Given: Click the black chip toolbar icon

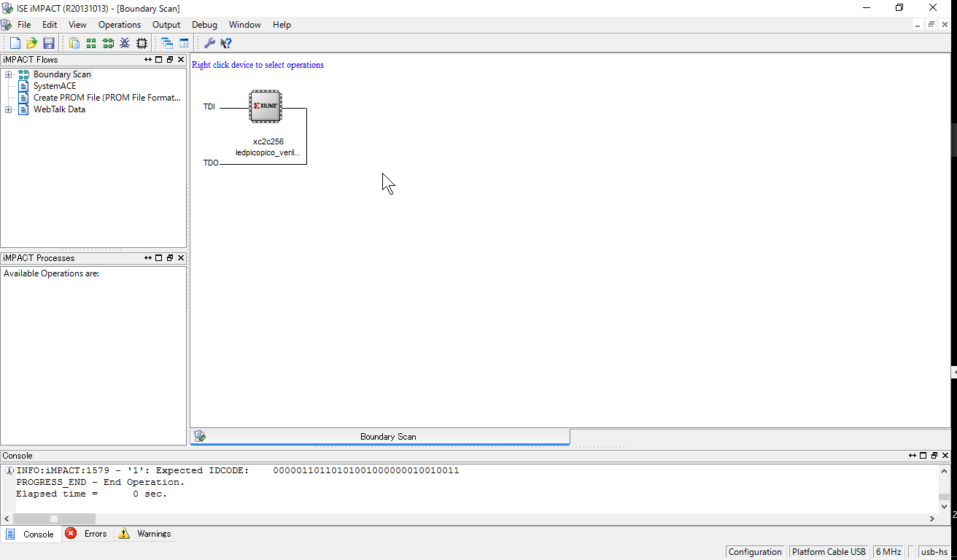Looking at the screenshot, I should tap(142, 43).
